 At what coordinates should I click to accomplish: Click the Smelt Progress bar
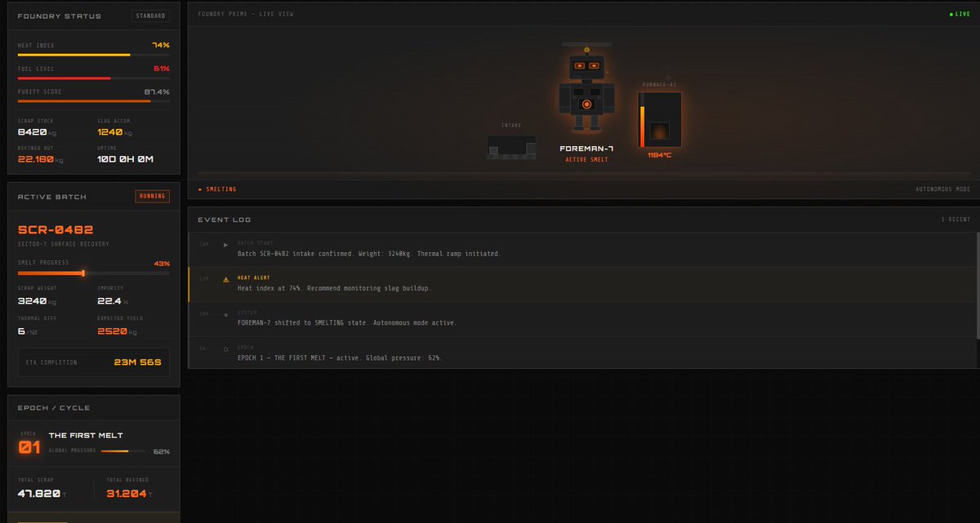tap(93, 273)
